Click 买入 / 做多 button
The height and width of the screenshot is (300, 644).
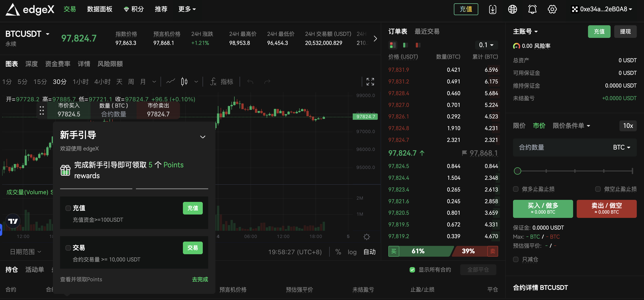click(x=543, y=209)
